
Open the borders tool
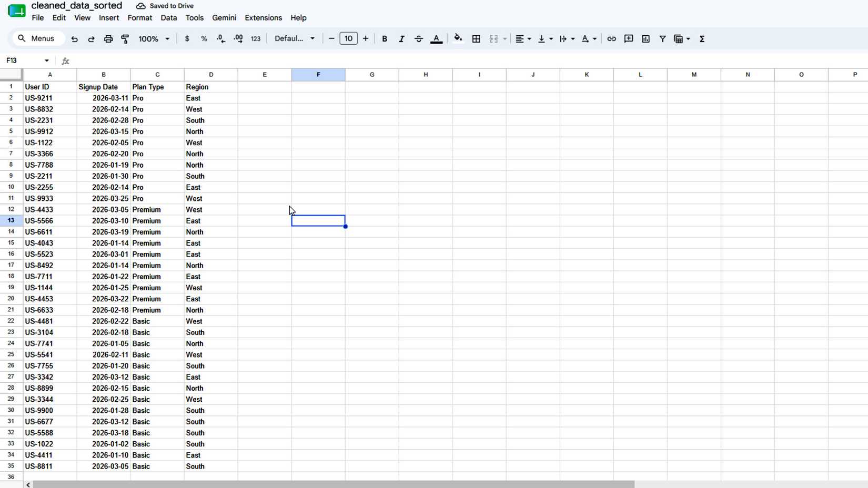tap(476, 39)
